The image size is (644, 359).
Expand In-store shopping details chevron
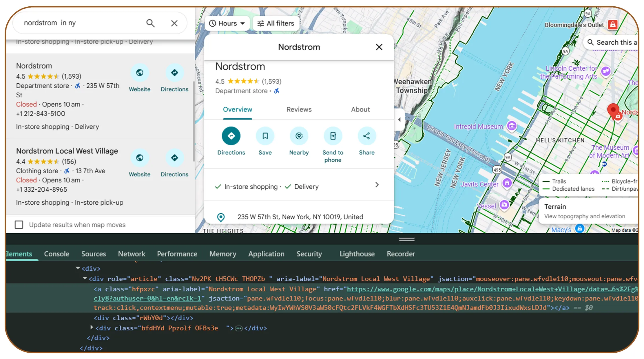coord(377,185)
